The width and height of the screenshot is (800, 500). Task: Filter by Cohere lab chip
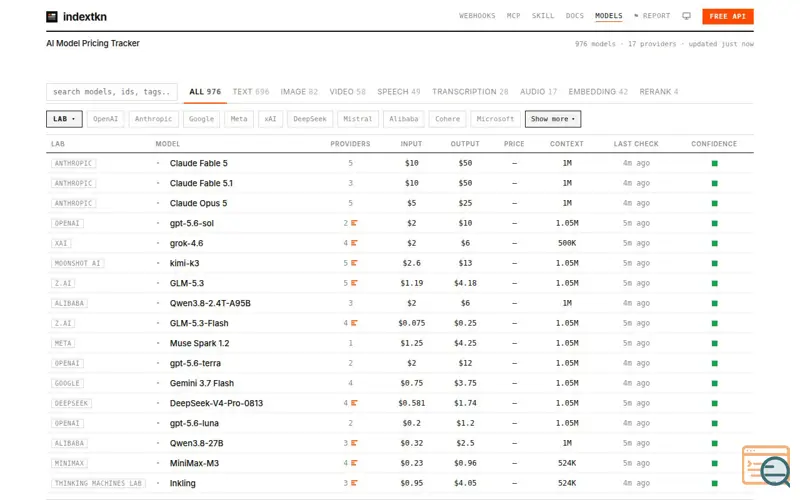pyautogui.click(x=447, y=119)
